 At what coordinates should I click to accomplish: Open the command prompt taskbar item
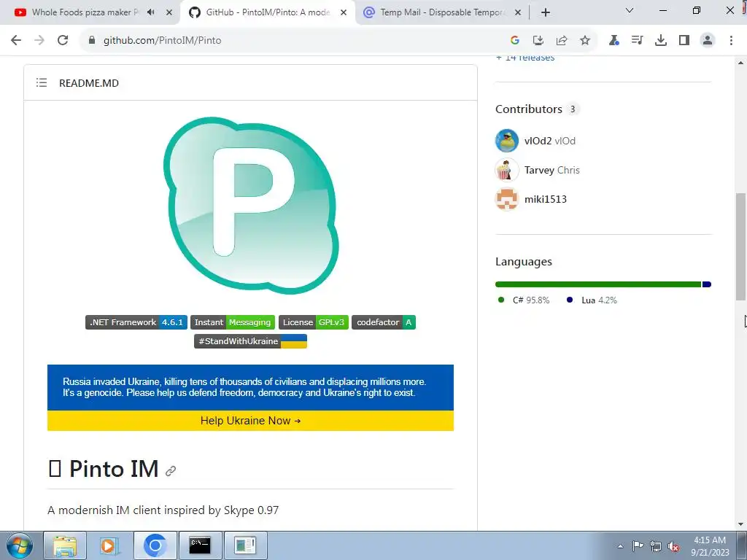200,545
